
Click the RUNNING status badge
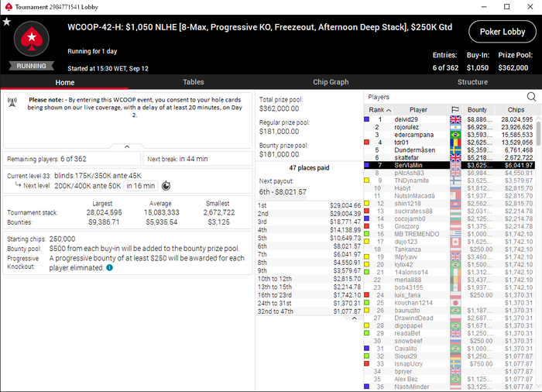click(32, 66)
